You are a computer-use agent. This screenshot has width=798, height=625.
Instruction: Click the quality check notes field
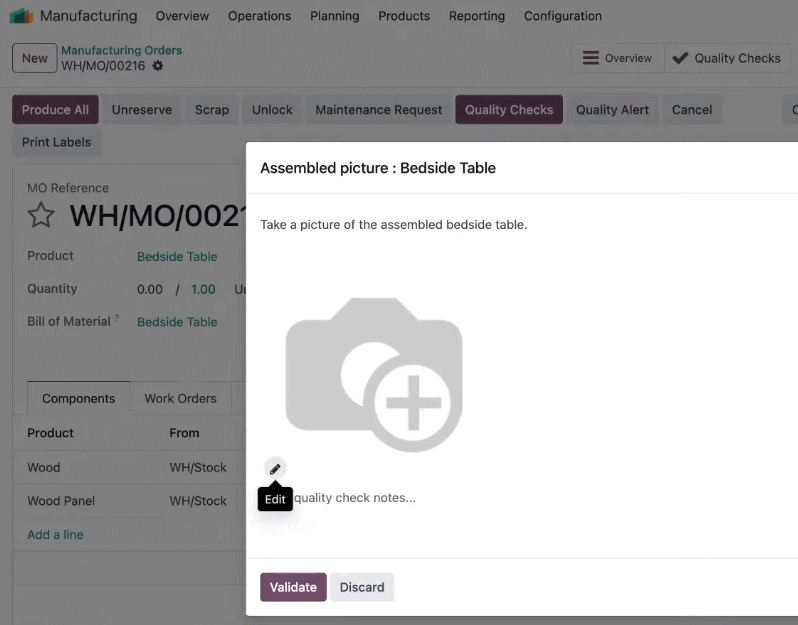coord(355,497)
